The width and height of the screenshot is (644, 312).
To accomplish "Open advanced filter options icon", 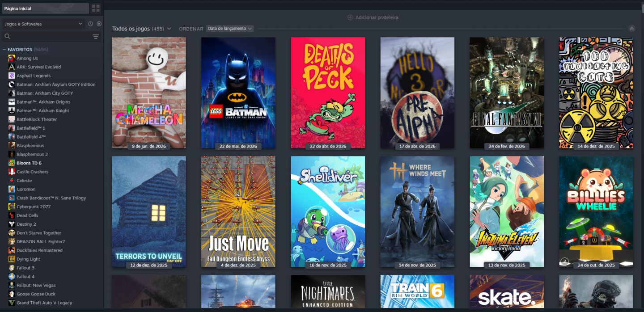I will (x=96, y=37).
